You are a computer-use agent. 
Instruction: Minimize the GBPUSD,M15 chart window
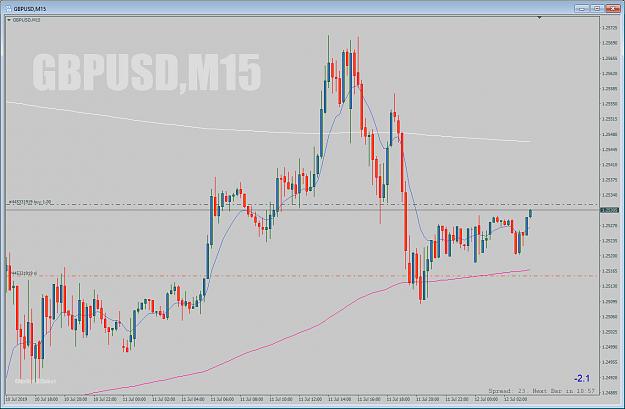click(x=582, y=8)
